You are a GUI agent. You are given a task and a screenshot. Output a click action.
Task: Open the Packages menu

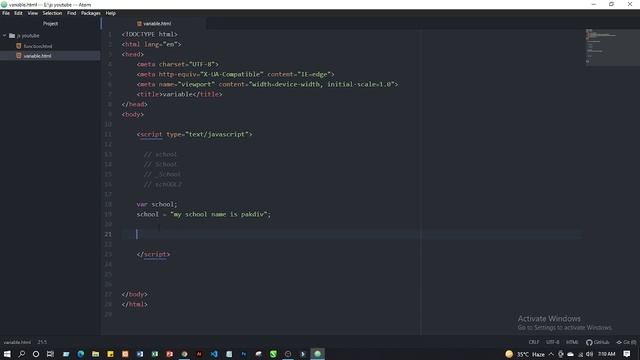click(91, 13)
